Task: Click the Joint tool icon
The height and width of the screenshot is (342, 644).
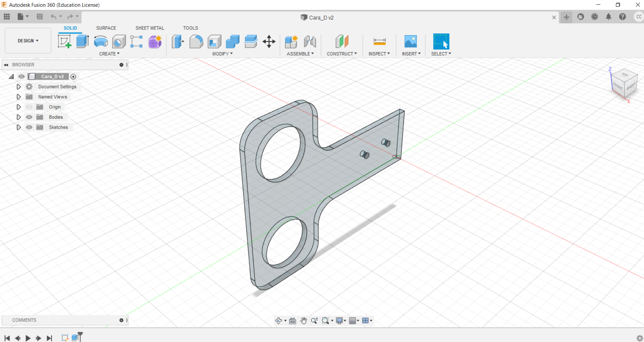Action: (310, 42)
